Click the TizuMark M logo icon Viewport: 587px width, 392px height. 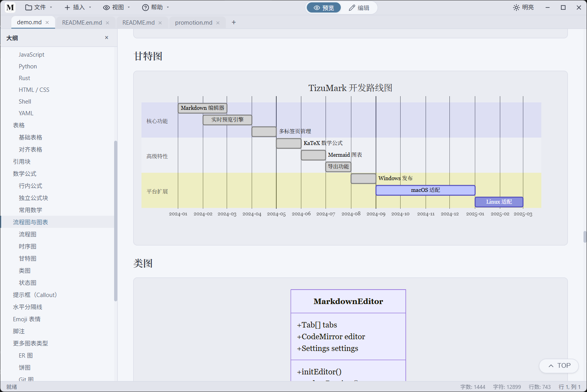(10, 7)
